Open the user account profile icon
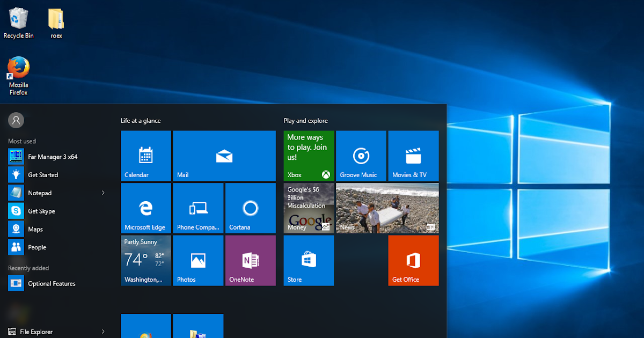Image resolution: width=644 pixels, height=338 pixels. 16,120
